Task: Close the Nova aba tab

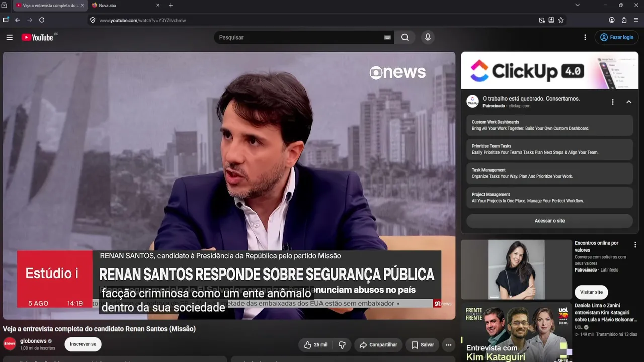Action: tap(158, 5)
